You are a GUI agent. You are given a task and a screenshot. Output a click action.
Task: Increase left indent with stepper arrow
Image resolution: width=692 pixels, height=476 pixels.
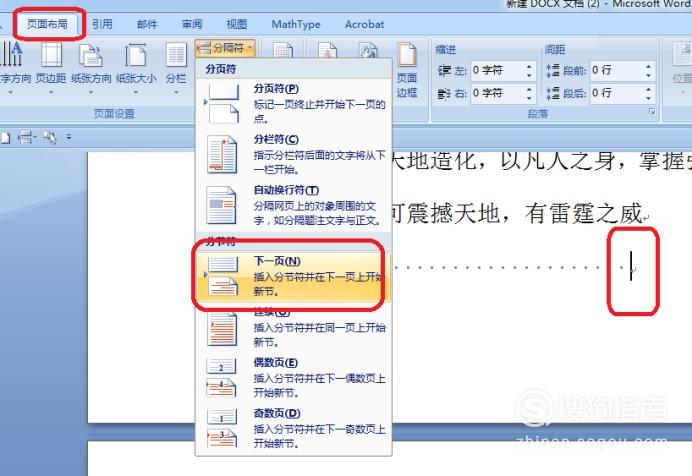click(529, 66)
